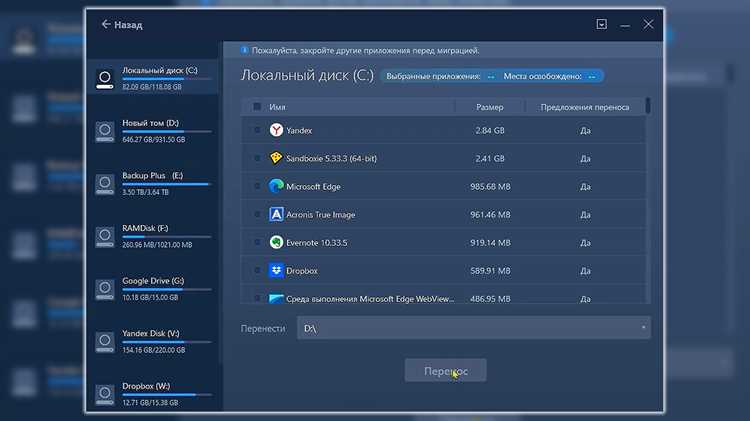Select the Backup Plus (E:) drive icon
Image resolution: width=750 pixels, height=421 pixels.
click(x=105, y=185)
